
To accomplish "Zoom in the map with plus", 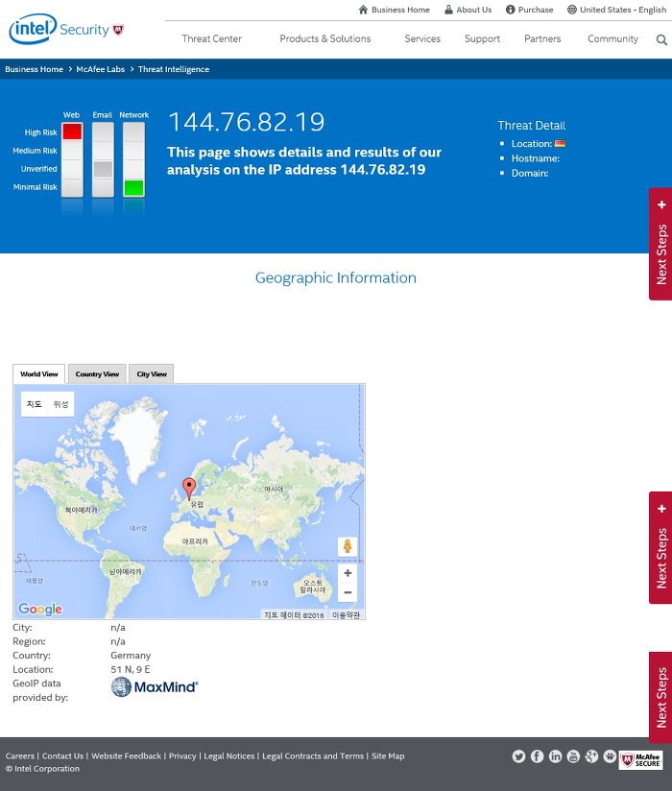I will coord(348,573).
